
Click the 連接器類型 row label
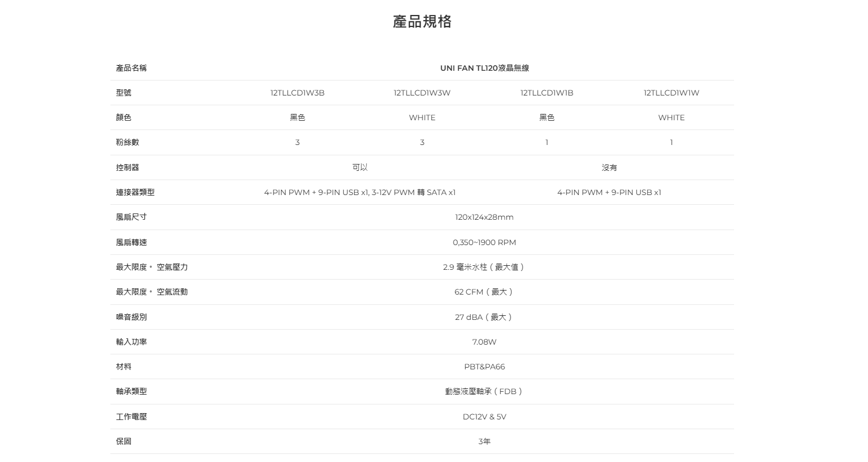point(135,192)
